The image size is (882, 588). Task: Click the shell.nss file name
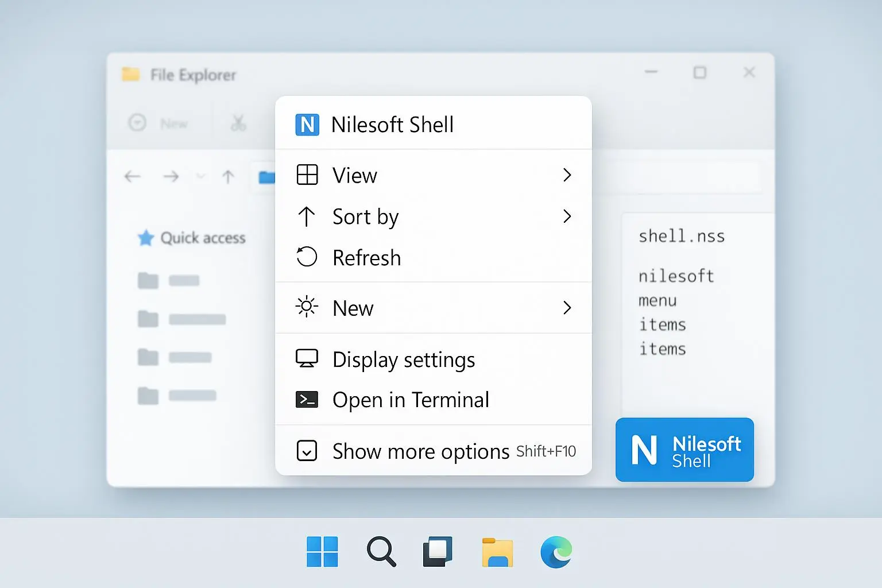682,236
